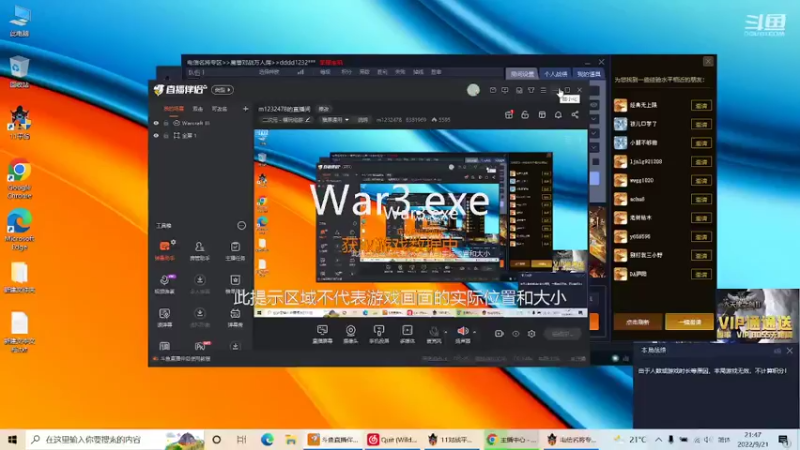Collapse the toolbox panel
This screenshot has height=450, width=800.
point(241,226)
